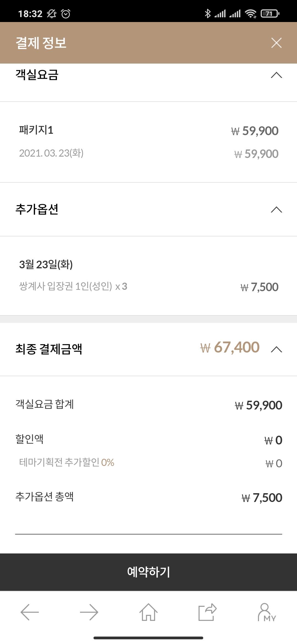
Task: Tap the 테마기획전 추가할인 discount line
Action: point(67,462)
